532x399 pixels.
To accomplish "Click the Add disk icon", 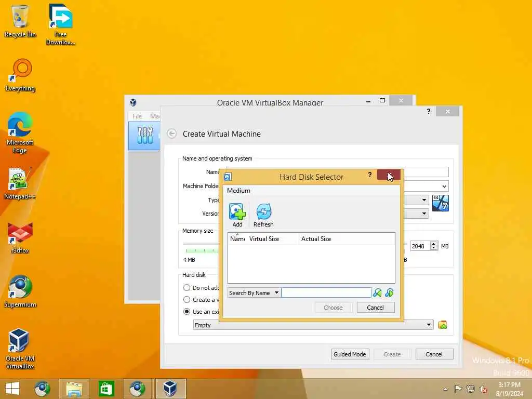I will coord(237,215).
